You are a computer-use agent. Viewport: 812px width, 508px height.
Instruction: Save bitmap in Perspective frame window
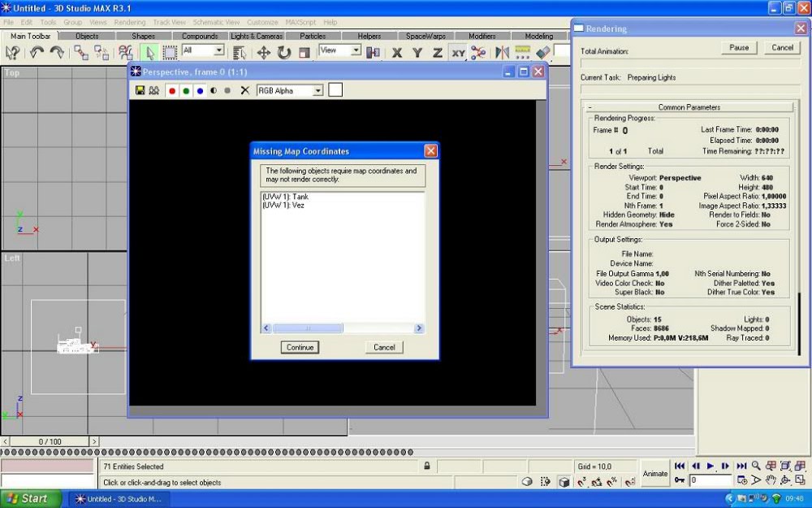(140, 90)
